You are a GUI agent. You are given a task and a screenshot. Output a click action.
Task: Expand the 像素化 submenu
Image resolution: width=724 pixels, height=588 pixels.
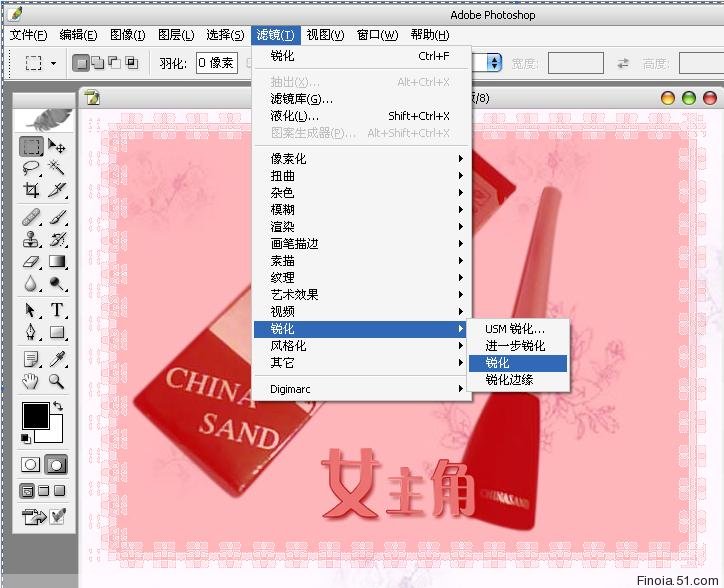coord(360,159)
